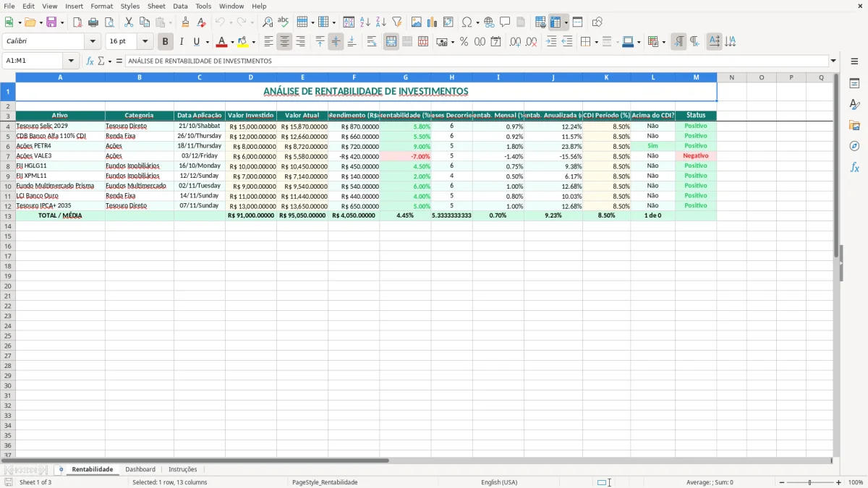Switch to the Dashboard sheet tab
Screen dimensions: 868x488
pyautogui.click(x=140, y=469)
